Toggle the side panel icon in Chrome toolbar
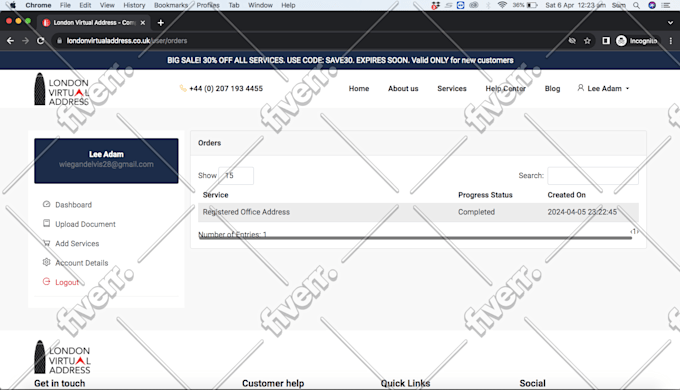The height and width of the screenshot is (390, 680). click(x=606, y=41)
